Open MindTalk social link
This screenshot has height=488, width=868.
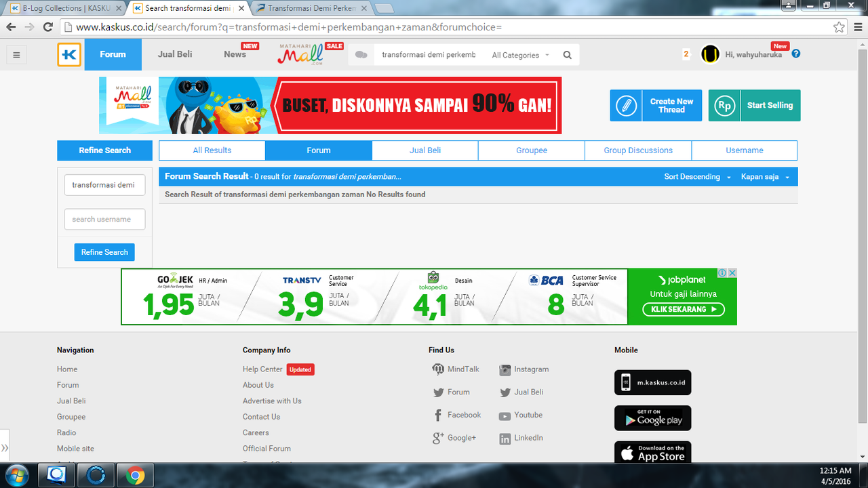(456, 369)
